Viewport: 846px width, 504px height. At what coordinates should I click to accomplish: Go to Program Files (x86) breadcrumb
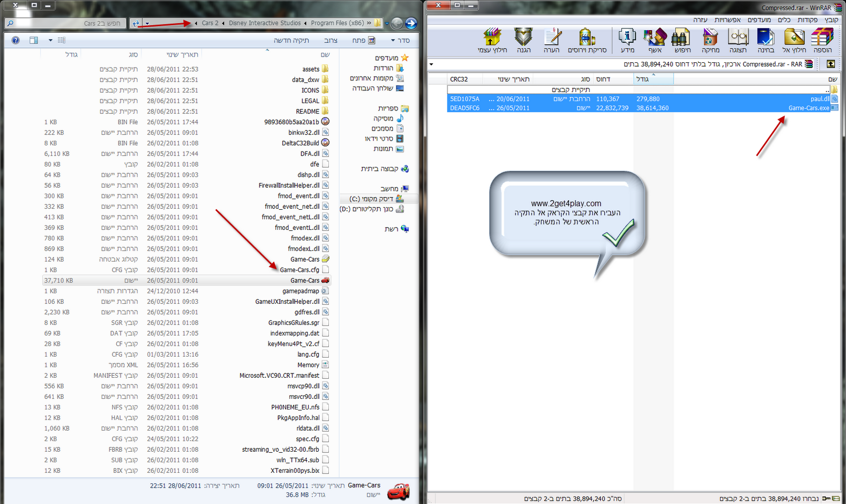[x=337, y=23]
